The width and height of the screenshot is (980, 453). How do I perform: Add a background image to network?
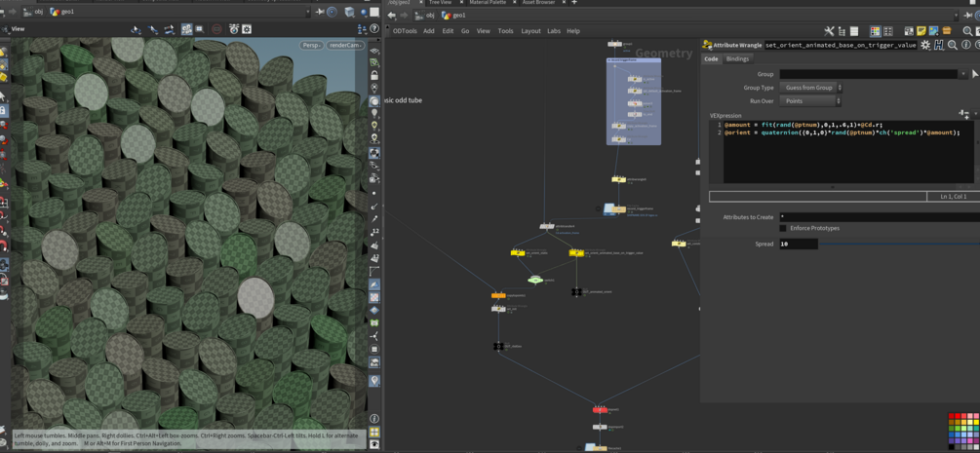(933, 31)
